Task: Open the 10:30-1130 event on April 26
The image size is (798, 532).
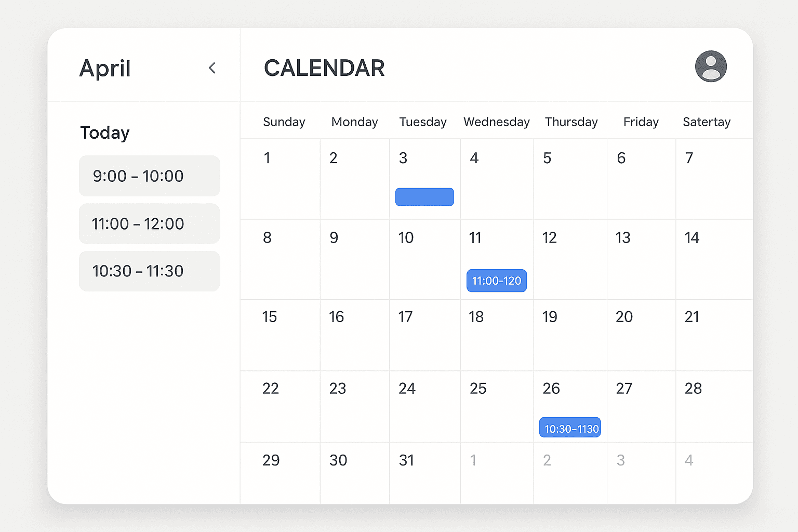Action: pyautogui.click(x=569, y=428)
